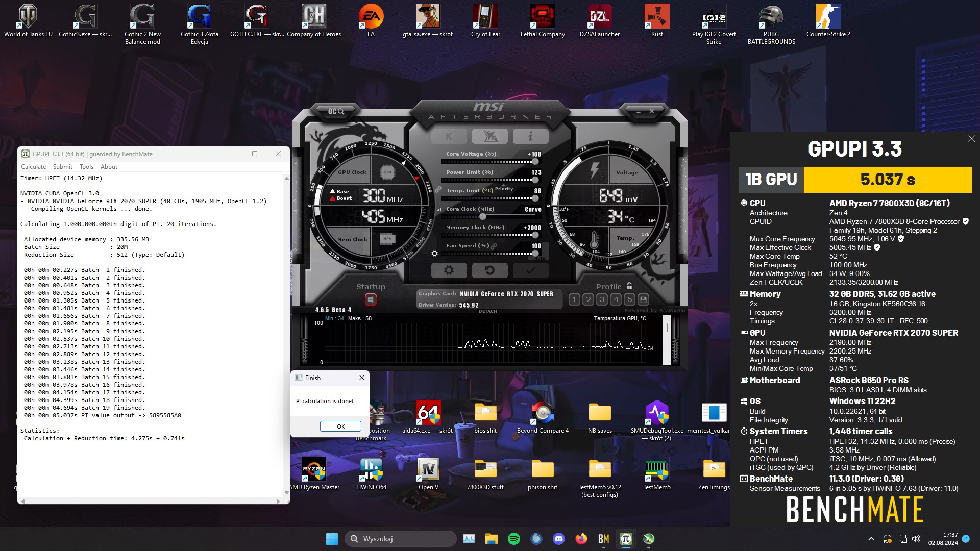
Task: Expand the Priority arrow above Temp. Limit
Action: point(504,185)
